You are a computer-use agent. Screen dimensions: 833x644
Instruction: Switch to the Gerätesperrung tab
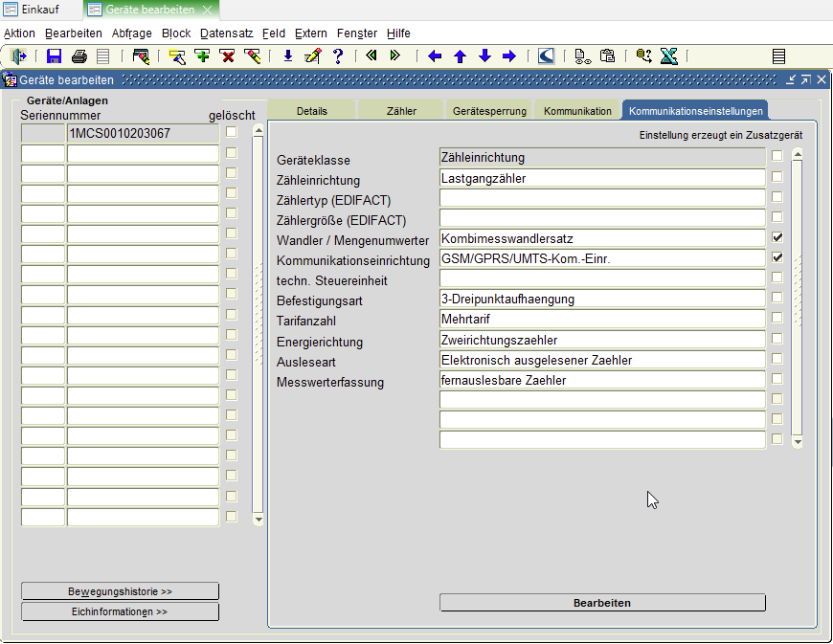488,111
